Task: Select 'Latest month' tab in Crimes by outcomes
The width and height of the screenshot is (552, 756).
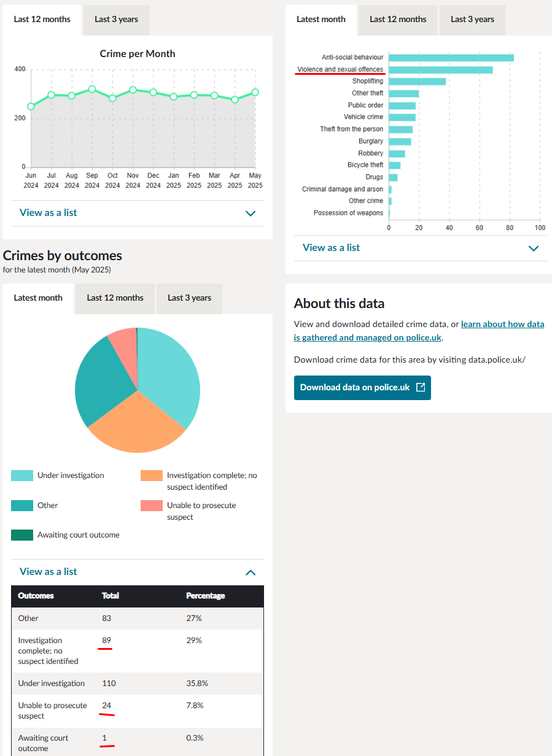Action: coord(38,298)
